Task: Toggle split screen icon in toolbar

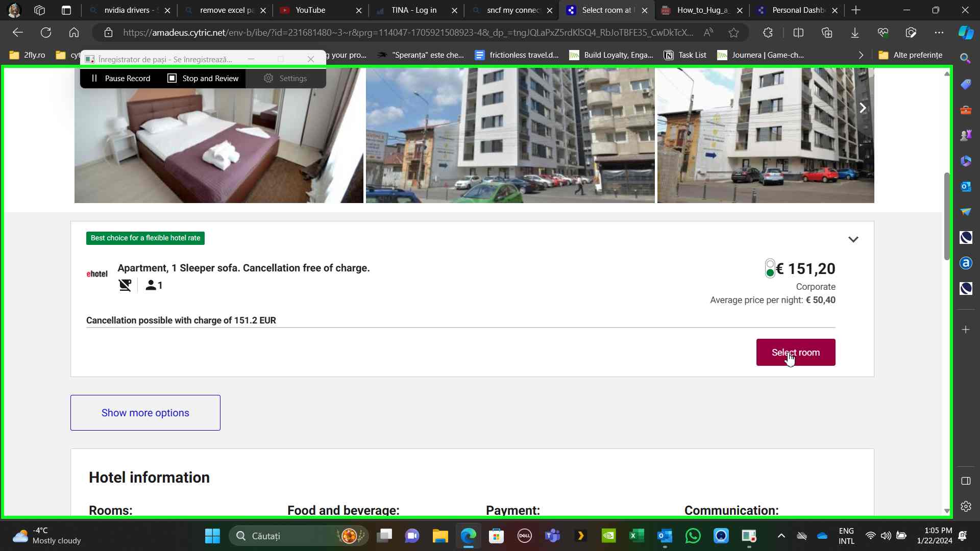Action: click(x=798, y=33)
